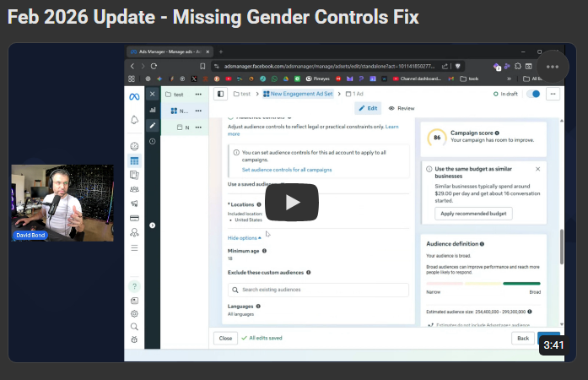Screen dimensions: 588x380
Task: Open the megaphone advertising icon in sidebar
Action: [x=134, y=204]
